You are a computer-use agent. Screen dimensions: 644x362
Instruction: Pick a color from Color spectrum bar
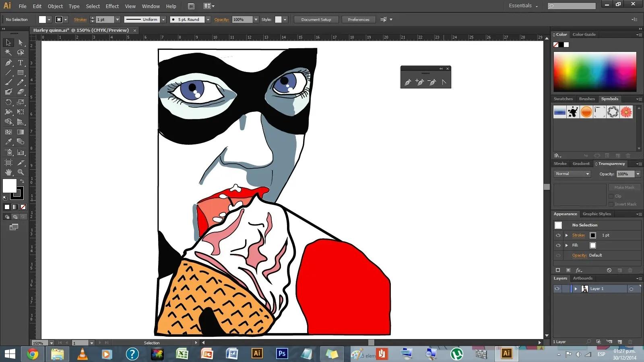[595, 72]
